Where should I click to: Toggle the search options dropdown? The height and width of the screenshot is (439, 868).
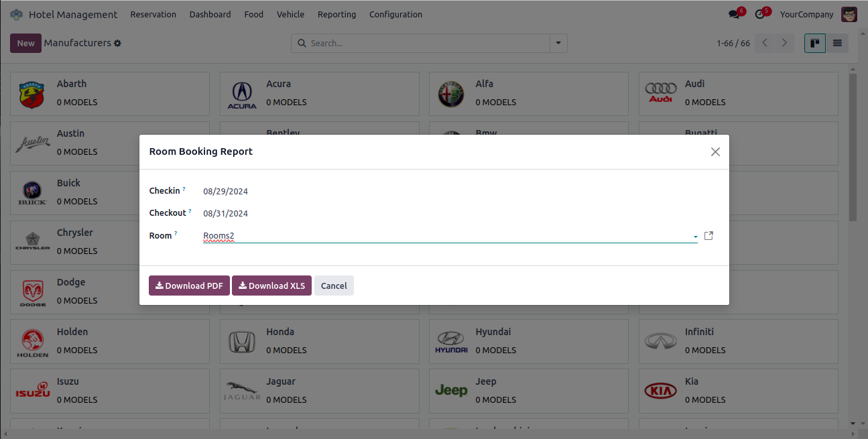click(558, 44)
